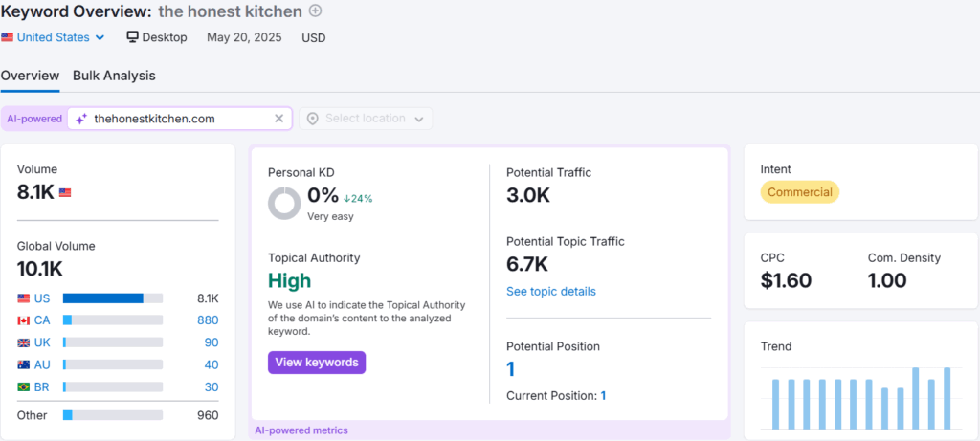Click the US flag next to Volume 8.1K
The height and width of the screenshot is (441, 980).
(65, 193)
